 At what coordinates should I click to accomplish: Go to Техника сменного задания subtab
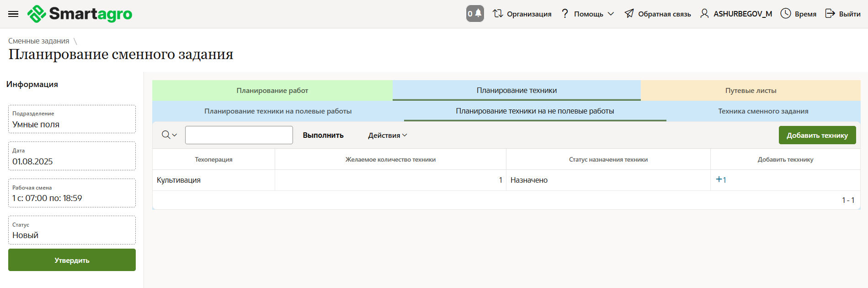tap(763, 111)
